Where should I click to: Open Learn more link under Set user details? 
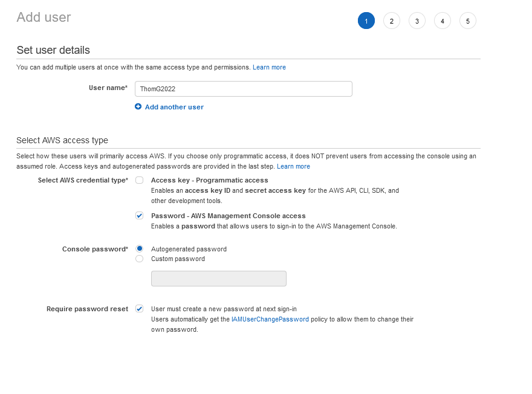(x=269, y=67)
